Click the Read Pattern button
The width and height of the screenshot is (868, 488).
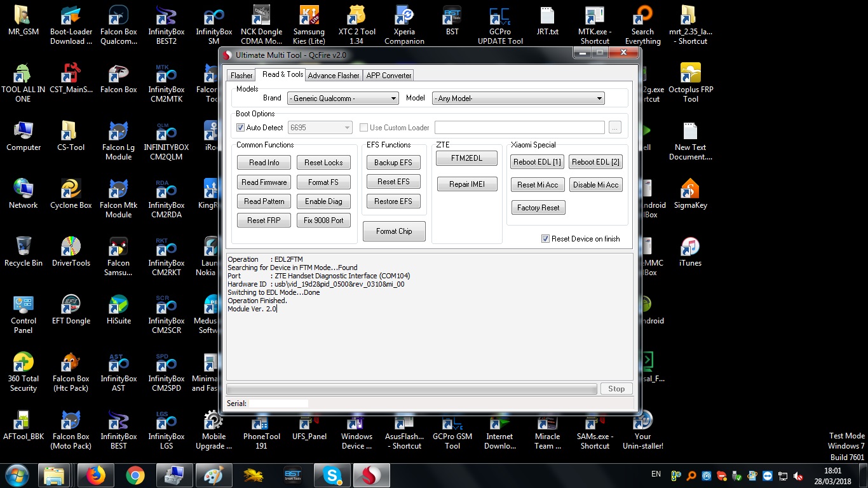pyautogui.click(x=264, y=201)
